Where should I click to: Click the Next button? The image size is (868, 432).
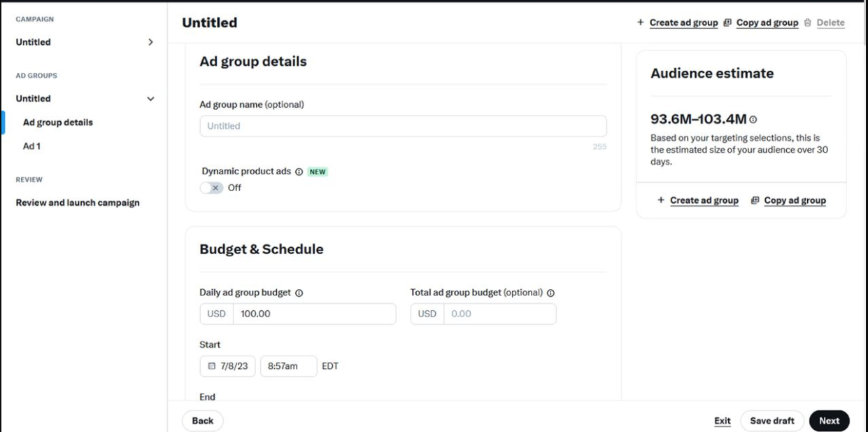(x=829, y=421)
